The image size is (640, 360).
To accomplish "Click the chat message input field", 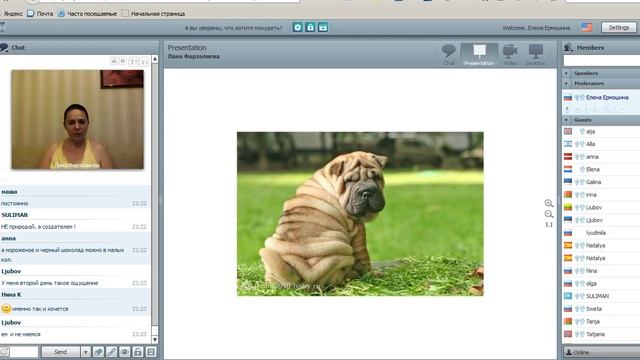I will click(24, 352).
